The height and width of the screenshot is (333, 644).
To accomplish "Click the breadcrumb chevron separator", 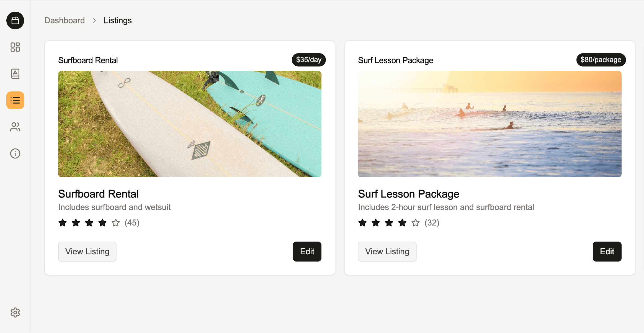I will (94, 21).
